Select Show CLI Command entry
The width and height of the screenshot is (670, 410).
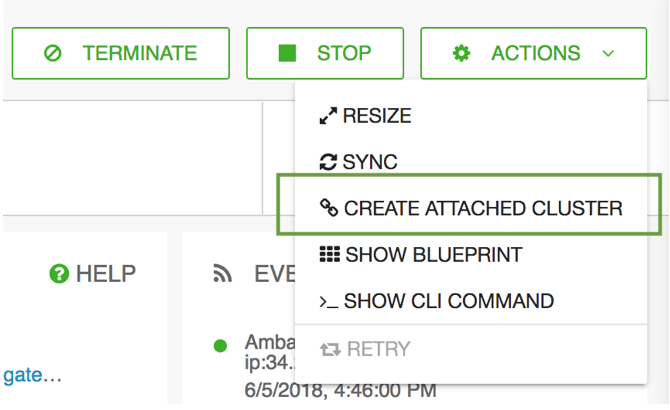[x=471, y=301]
